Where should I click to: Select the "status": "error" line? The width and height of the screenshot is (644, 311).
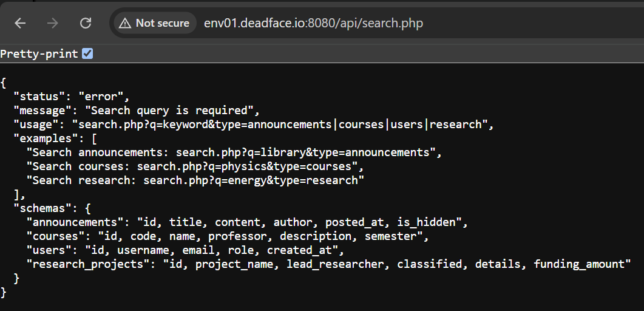coord(72,97)
